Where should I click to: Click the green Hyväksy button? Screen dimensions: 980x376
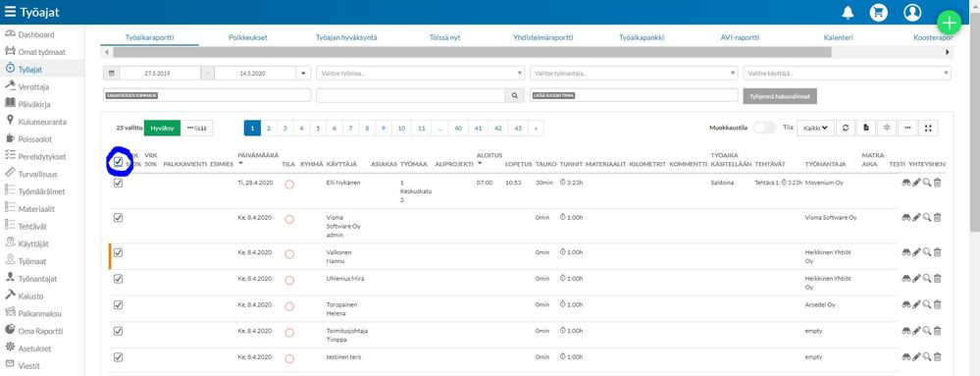click(162, 128)
